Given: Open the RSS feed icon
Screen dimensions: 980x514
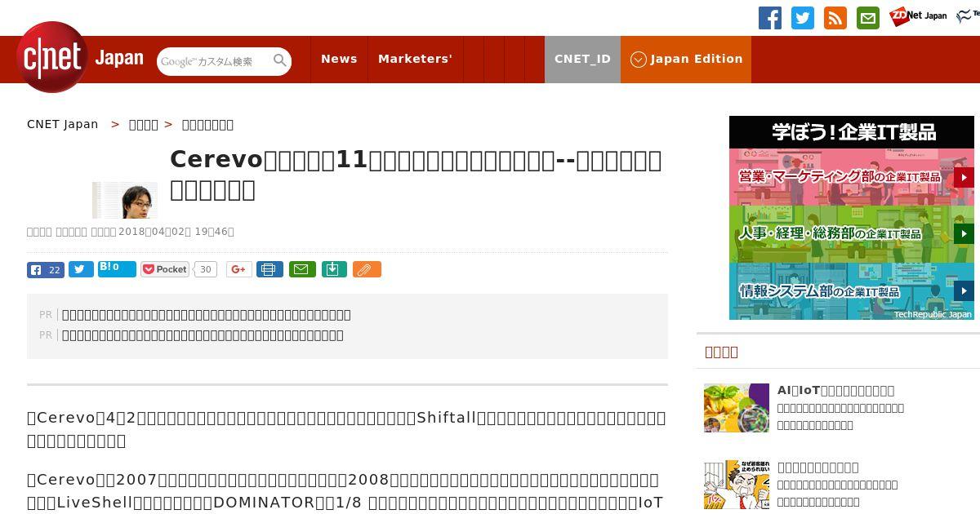Looking at the screenshot, I should [835, 18].
